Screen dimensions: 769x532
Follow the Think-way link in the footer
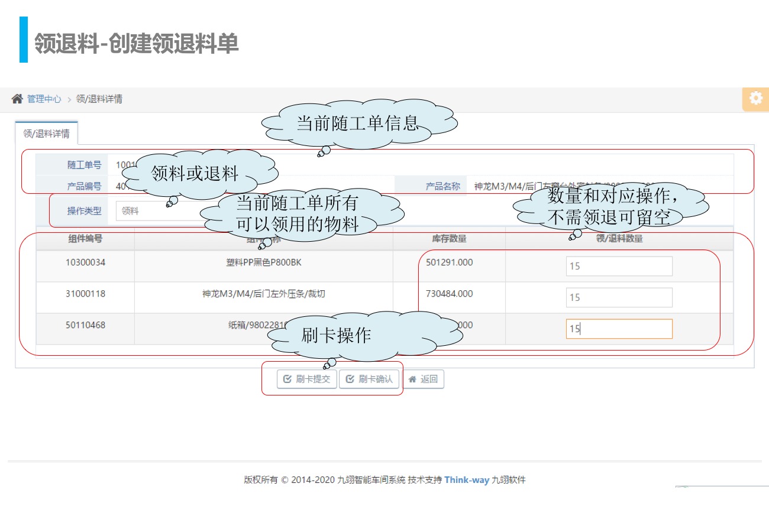467,480
